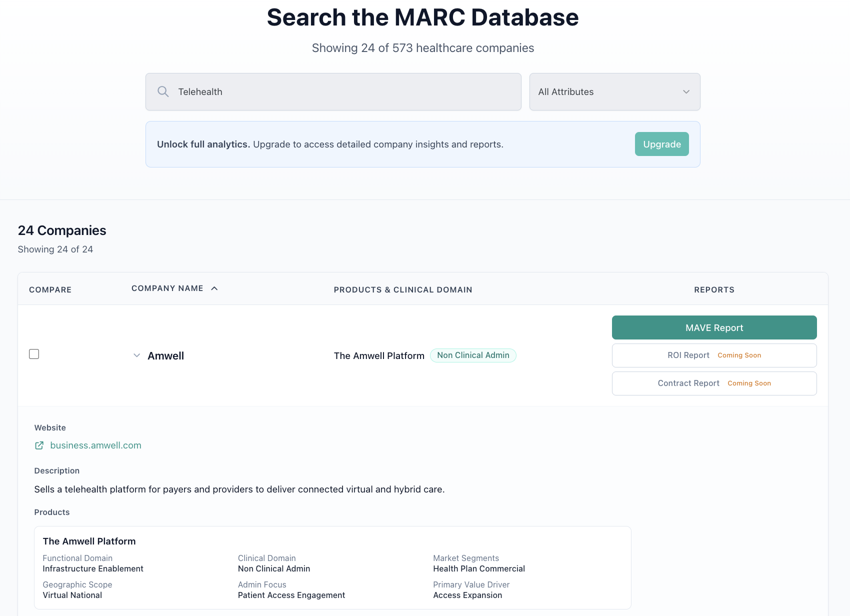Viewport: 850px width, 616px height.
Task: Open the All Attributes dropdown
Action: (x=614, y=92)
